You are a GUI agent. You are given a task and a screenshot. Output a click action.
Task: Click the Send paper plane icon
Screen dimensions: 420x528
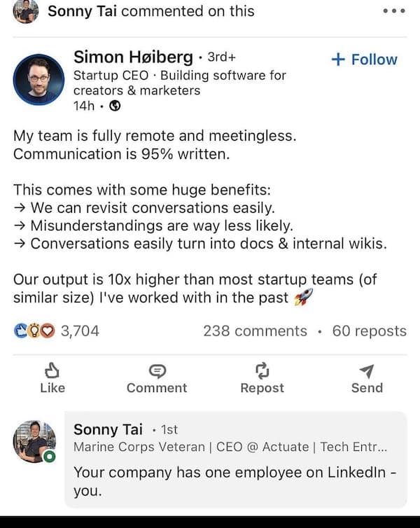point(367,371)
